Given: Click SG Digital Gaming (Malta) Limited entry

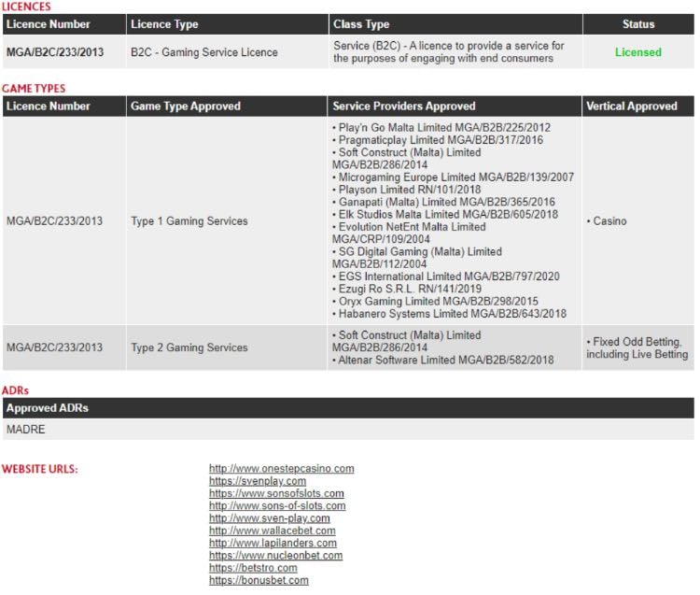Looking at the screenshot, I should tap(417, 258).
